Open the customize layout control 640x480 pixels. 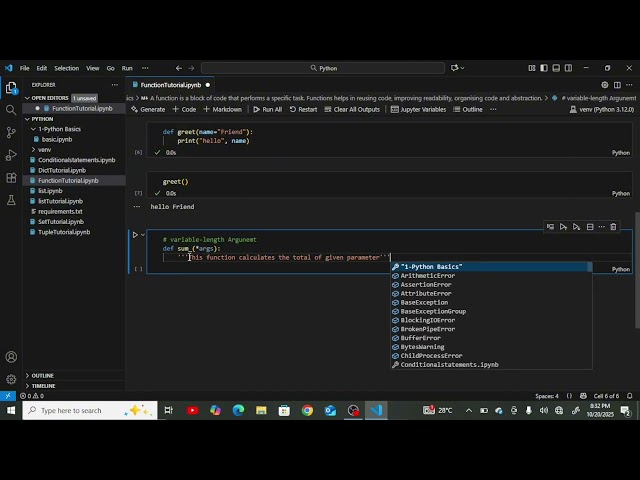point(531,68)
